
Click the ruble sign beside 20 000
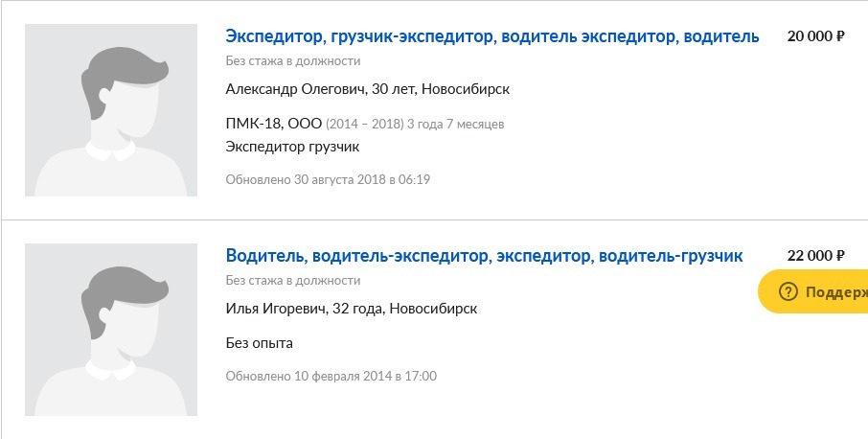tap(840, 36)
